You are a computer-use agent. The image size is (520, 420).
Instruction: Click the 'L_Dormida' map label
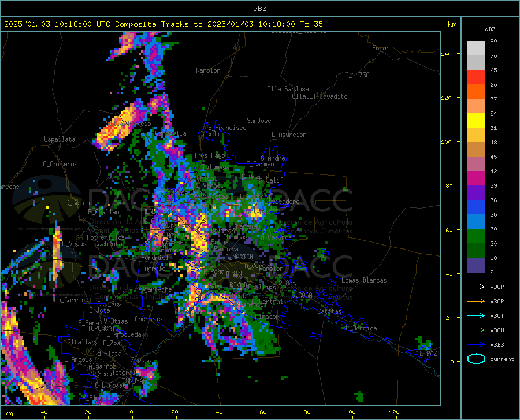pyautogui.click(x=361, y=328)
